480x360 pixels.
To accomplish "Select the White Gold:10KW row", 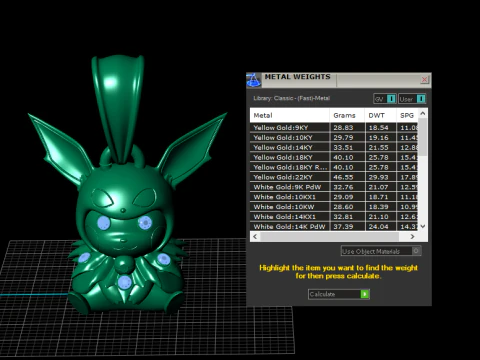I will (x=334, y=207).
